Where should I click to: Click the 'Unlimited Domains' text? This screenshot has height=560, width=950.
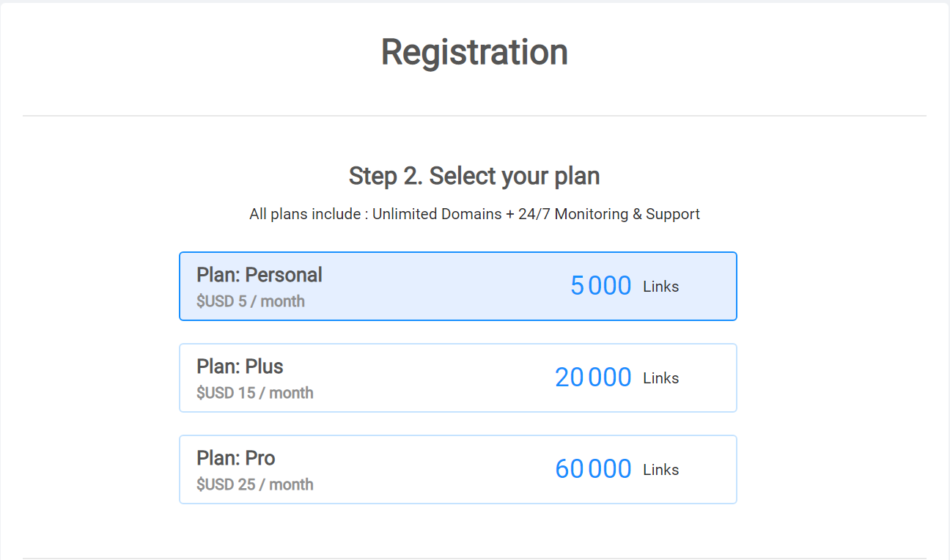[x=436, y=214]
